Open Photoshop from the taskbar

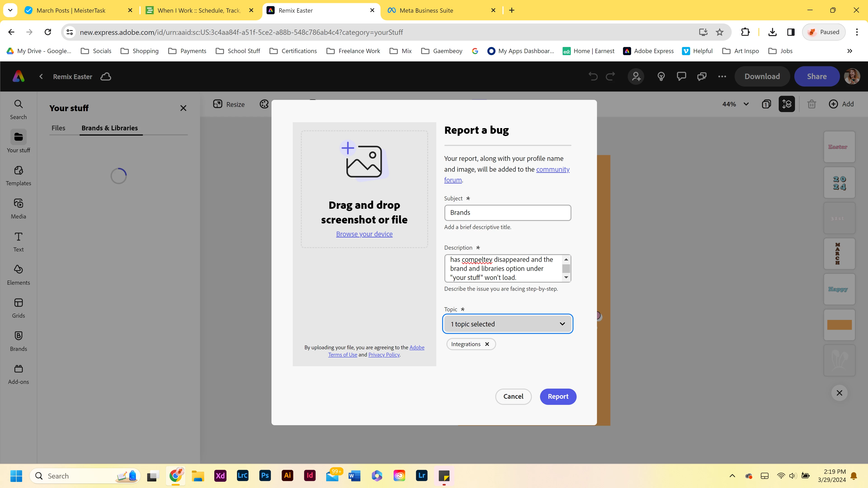(265, 476)
